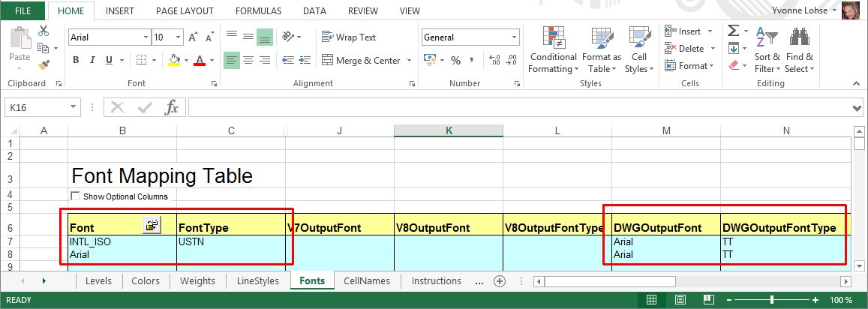Open Find & Select menu
Screen dimensions: 868x309
click(x=800, y=49)
